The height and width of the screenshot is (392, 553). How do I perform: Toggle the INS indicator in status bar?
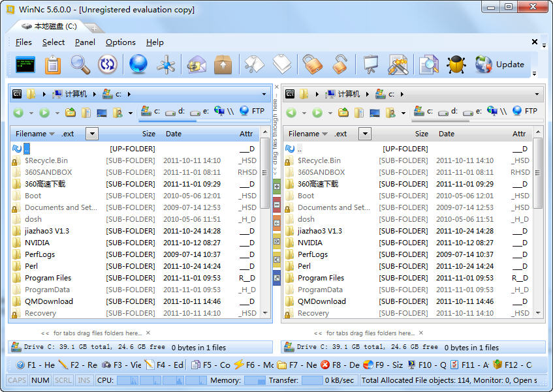pos(85,380)
